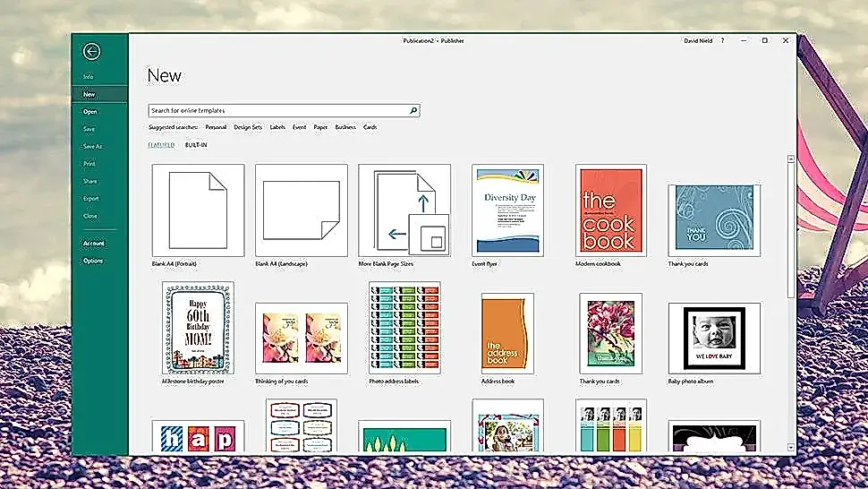The image size is (868, 489).
Task: Open the Print page
Action: 89,164
